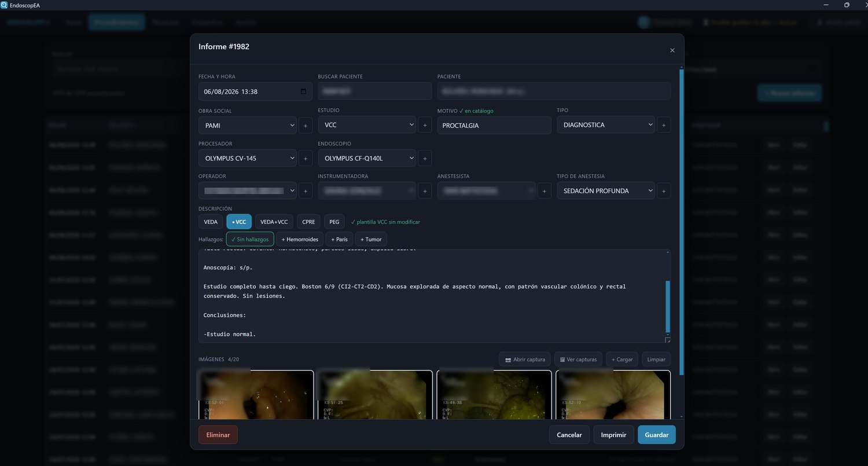Click the 'plantilla VCC sin modificar' status text
This screenshot has height=466, width=868.
point(385,222)
